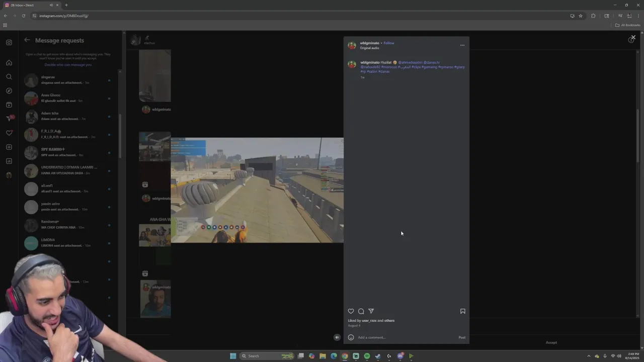Open Anas Ghooz message request
The height and width of the screenshot is (362, 644).
68,98
